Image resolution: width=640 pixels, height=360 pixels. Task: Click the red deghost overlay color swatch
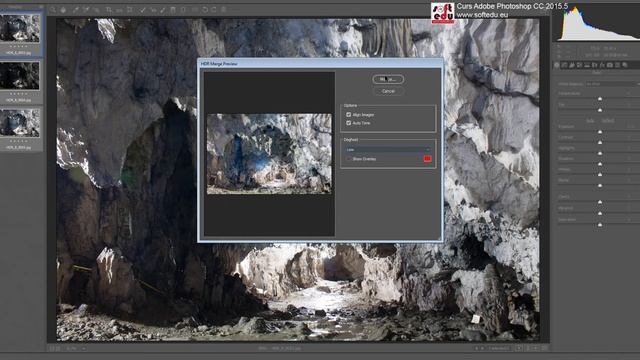pyautogui.click(x=427, y=159)
